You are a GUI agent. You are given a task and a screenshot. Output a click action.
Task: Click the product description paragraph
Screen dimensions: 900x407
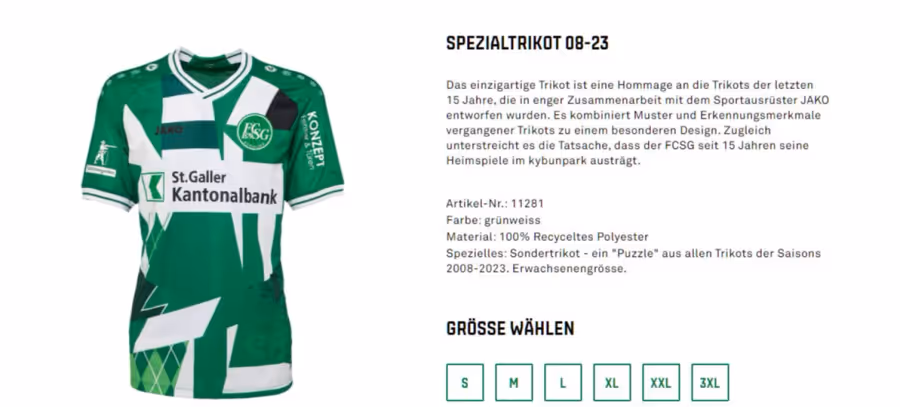click(637, 123)
